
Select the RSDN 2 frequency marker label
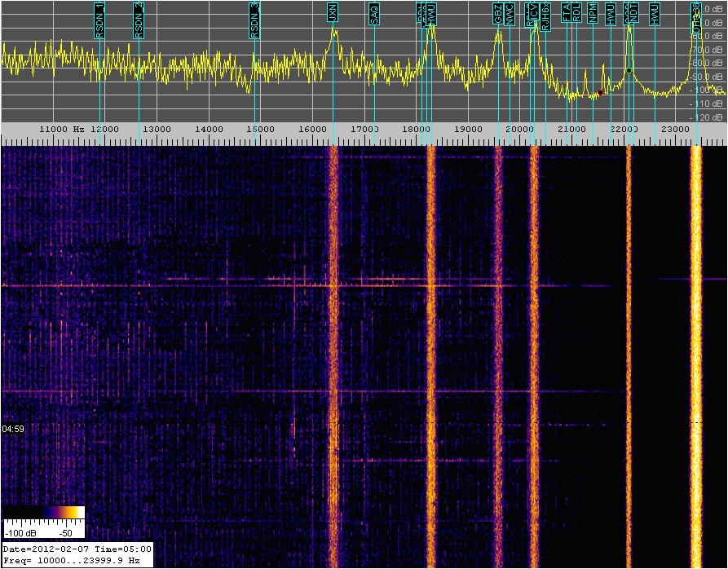pos(139,20)
